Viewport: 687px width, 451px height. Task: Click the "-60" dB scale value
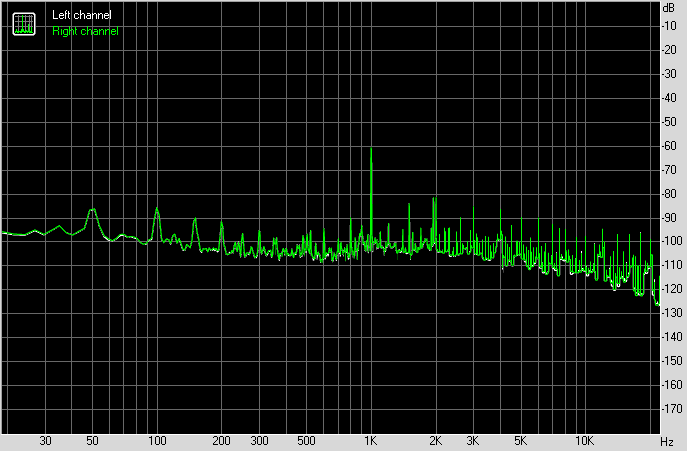pyautogui.click(x=669, y=146)
